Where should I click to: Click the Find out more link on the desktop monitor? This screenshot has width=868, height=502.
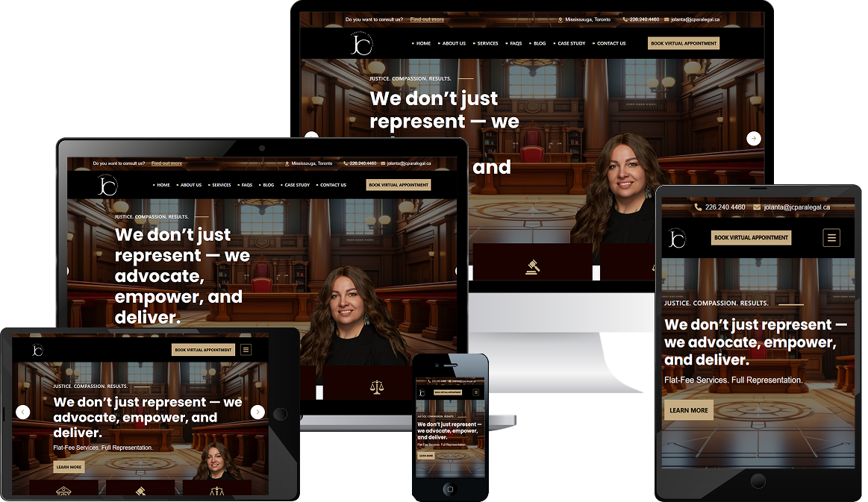[x=427, y=19]
